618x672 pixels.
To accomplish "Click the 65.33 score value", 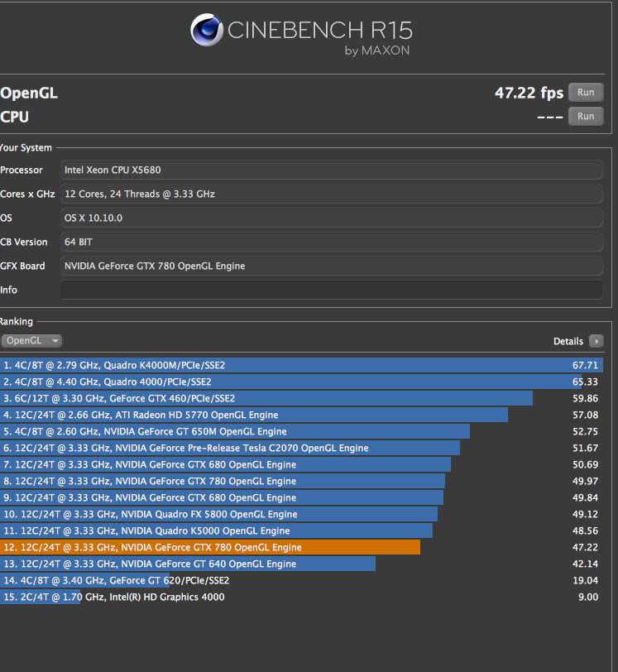I will (x=585, y=382).
